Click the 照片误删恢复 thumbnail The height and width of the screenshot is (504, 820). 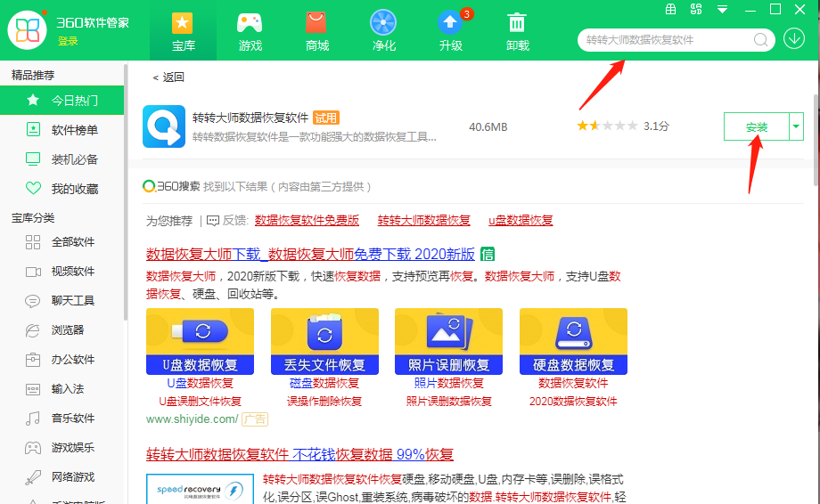pos(448,342)
